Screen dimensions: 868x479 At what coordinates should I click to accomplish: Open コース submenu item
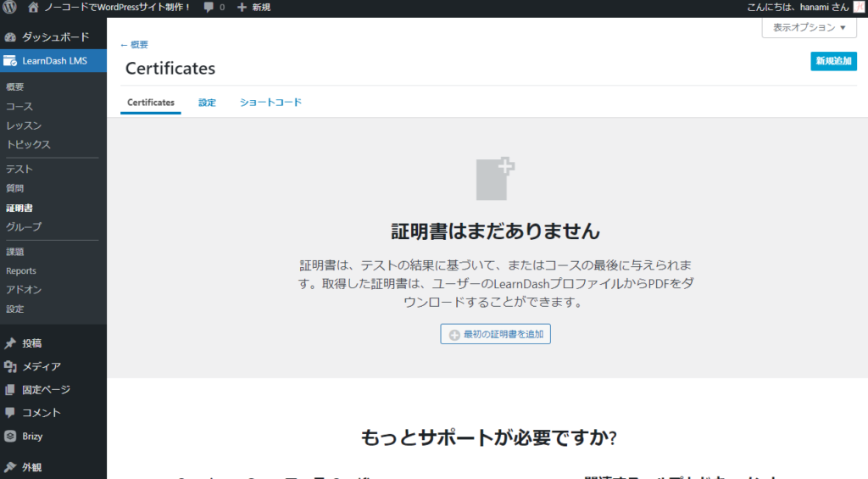19,106
